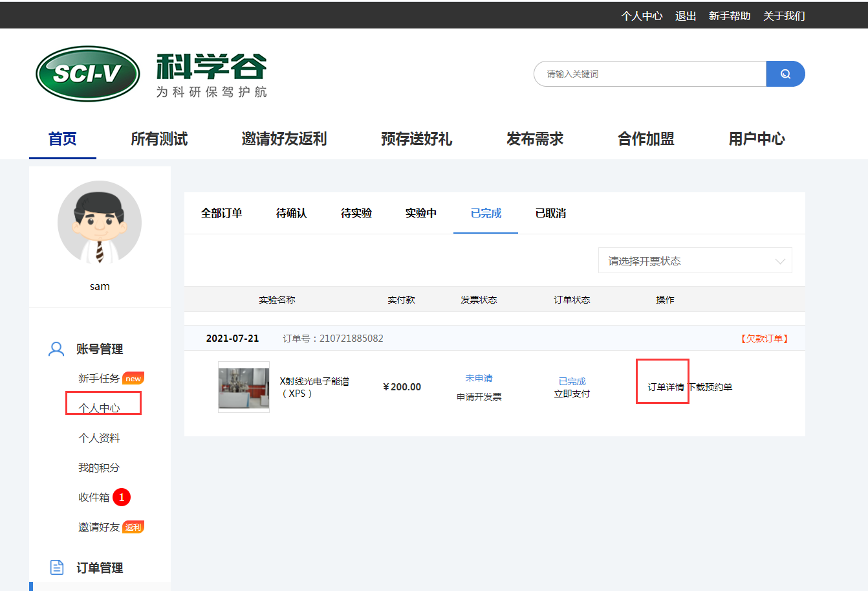
Task: Click 立即支付 to pay now
Action: tap(572, 394)
